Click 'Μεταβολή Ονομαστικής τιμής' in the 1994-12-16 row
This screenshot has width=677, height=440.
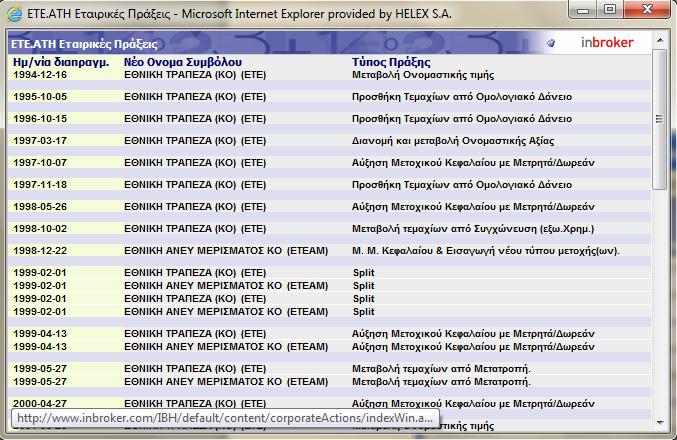[423, 75]
